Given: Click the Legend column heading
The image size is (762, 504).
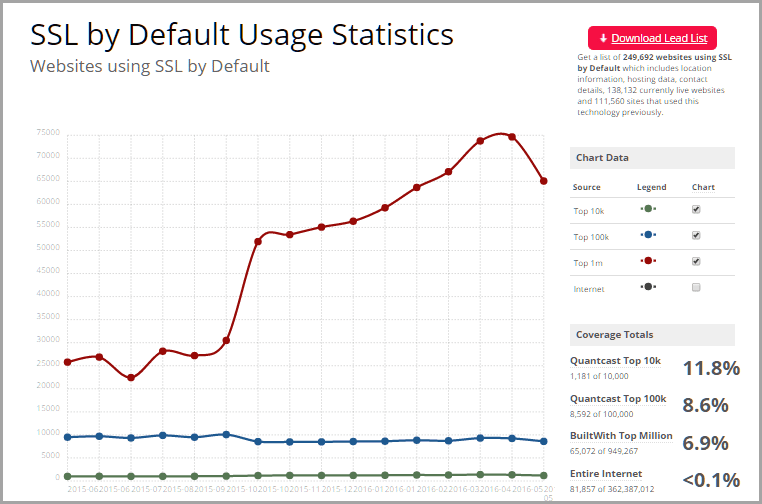Looking at the screenshot, I should [x=652, y=187].
